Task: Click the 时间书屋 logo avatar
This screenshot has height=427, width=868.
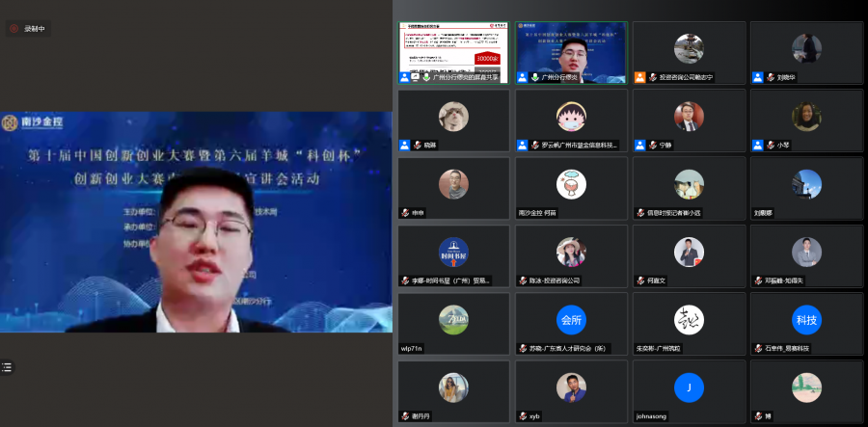Action: tap(453, 252)
